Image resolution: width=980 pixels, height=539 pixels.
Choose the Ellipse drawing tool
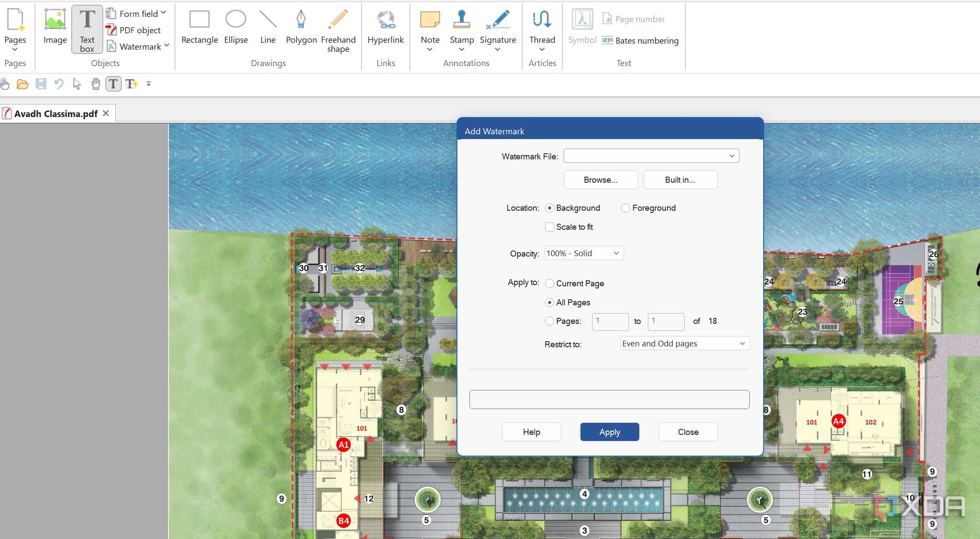click(236, 28)
